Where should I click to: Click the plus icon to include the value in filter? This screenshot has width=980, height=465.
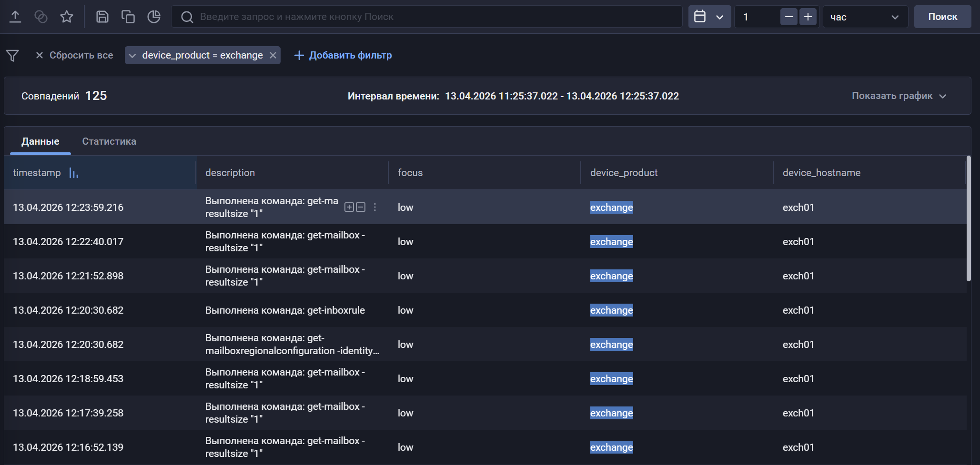point(349,207)
